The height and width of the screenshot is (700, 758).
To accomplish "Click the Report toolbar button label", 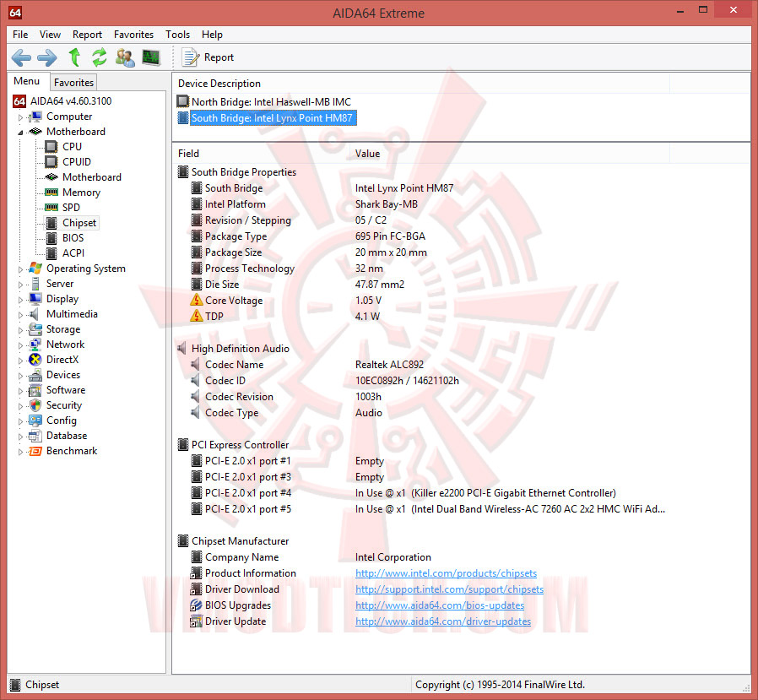I will (219, 57).
